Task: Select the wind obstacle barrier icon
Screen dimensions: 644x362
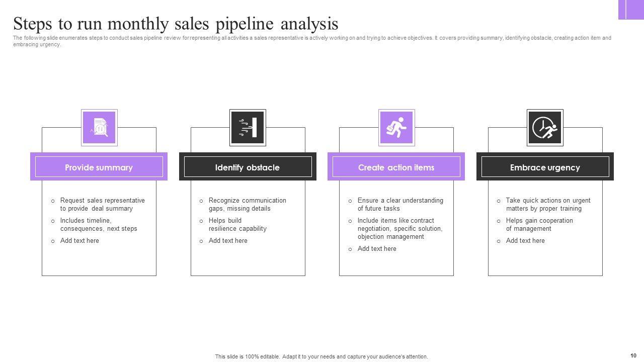Action: pyautogui.click(x=248, y=128)
